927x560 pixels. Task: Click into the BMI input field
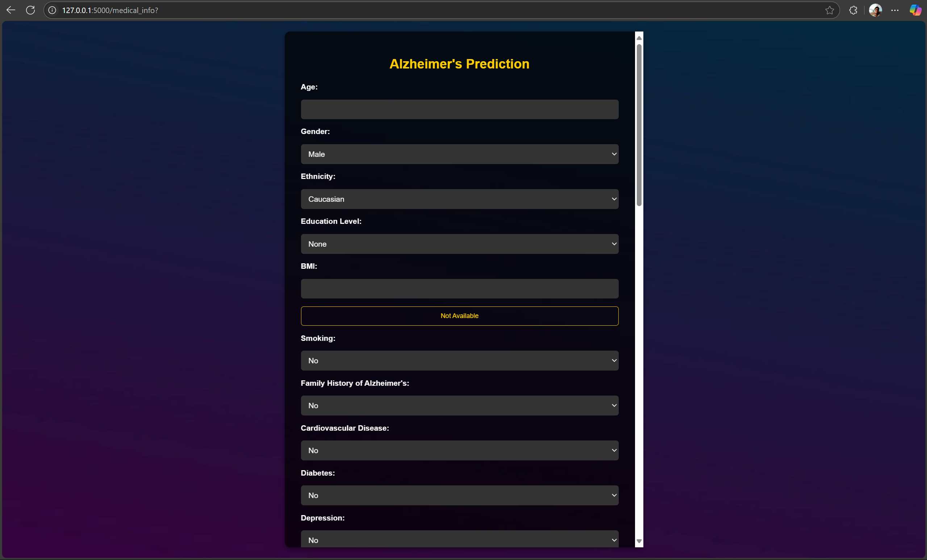[459, 289]
